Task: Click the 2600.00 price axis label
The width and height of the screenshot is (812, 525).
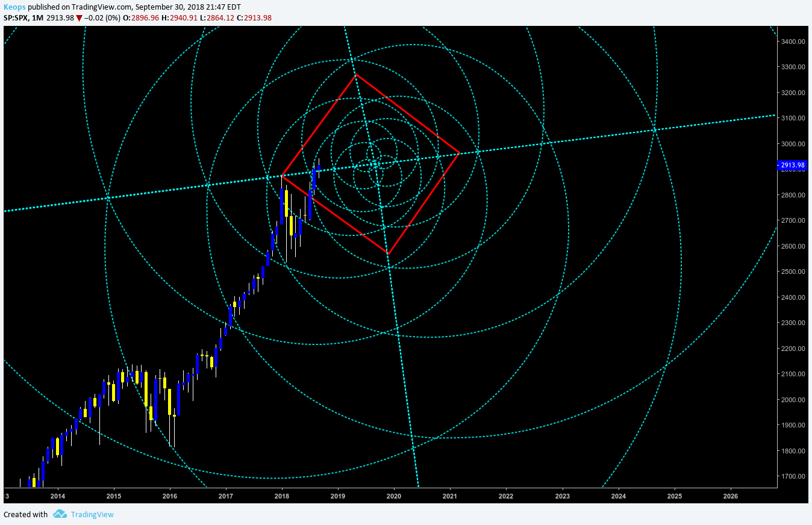Action: click(793, 246)
